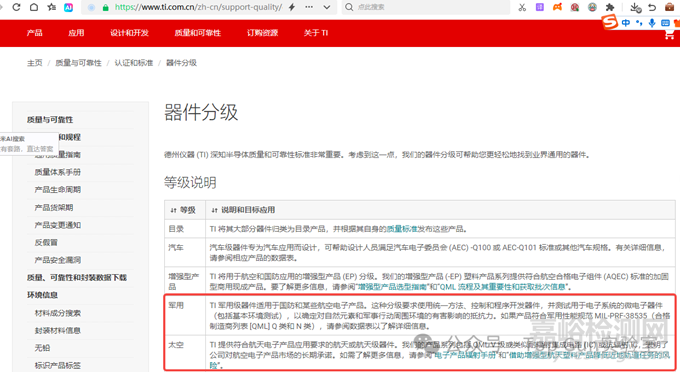Viewport: 680px width, 372px height.
Task: Open 质量、可靠性和封装数据下载 sidebar section
Action: [77, 277]
